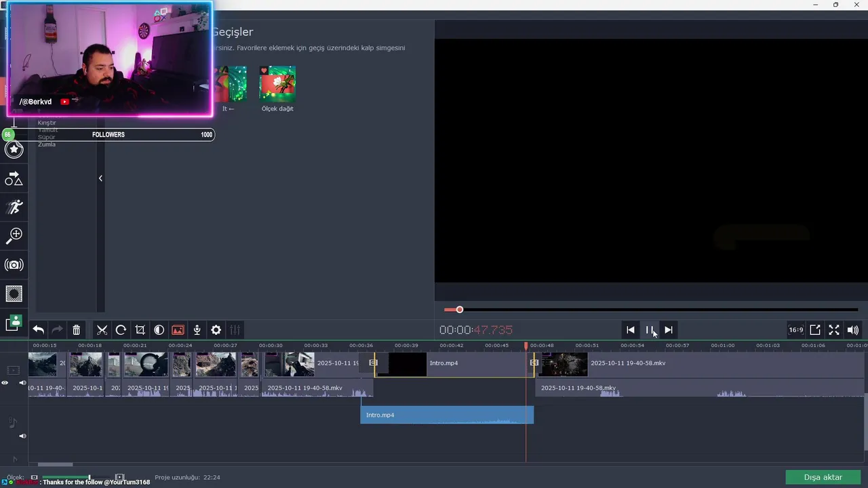Select the Ölçek dağıt transition thumbnail
868x488 pixels.
(277, 84)
